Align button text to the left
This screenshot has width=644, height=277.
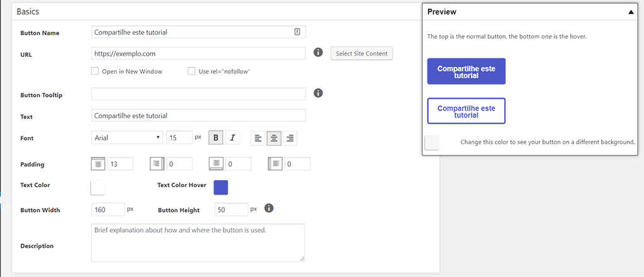pyautogui.click(x=258, y=138)
